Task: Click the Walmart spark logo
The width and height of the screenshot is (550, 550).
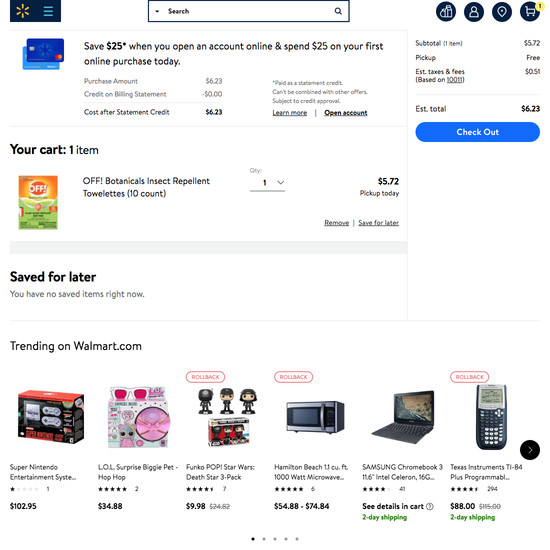Action: tap(22, 11)
